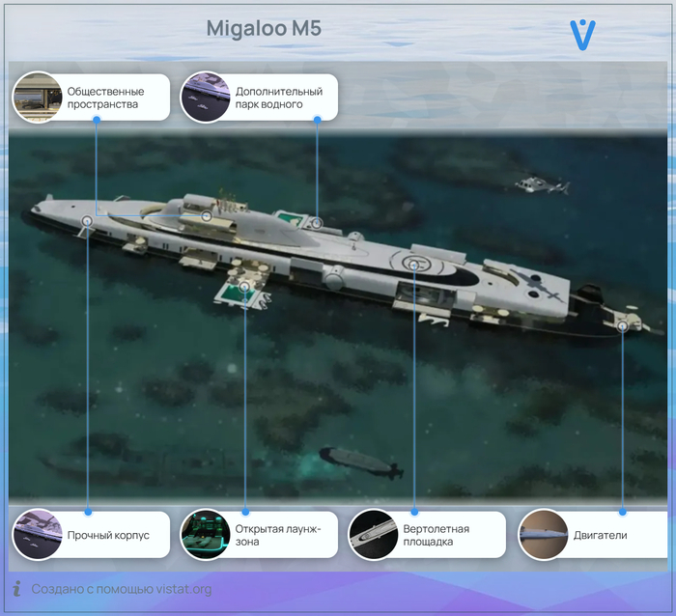Select the Открытая лаунж-зона thumbnail image
This screenshot has width=676, height=616.
coord(205,535)
